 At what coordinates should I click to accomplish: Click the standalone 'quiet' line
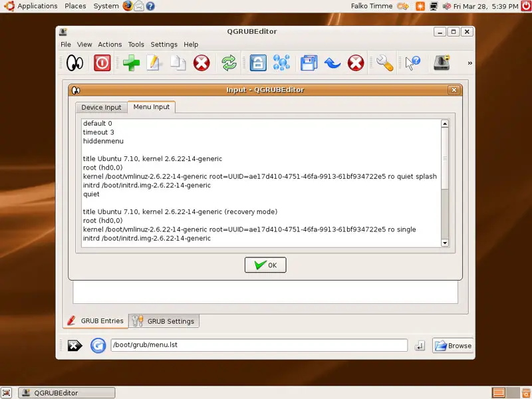(x=91, y=194)
